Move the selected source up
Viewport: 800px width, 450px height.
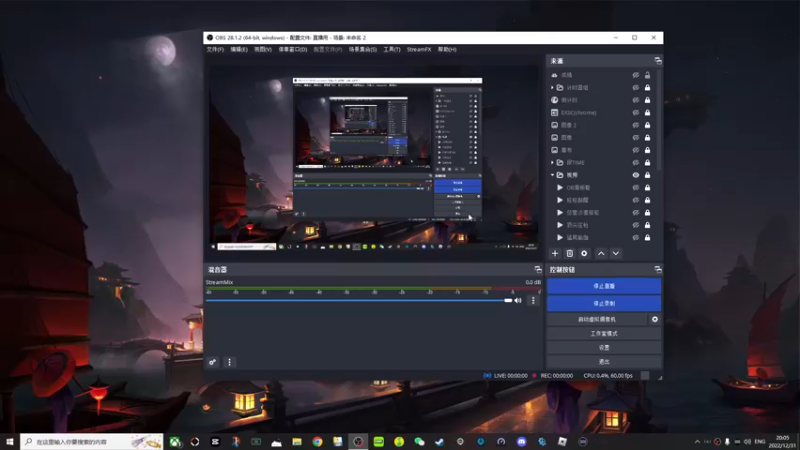601,254
